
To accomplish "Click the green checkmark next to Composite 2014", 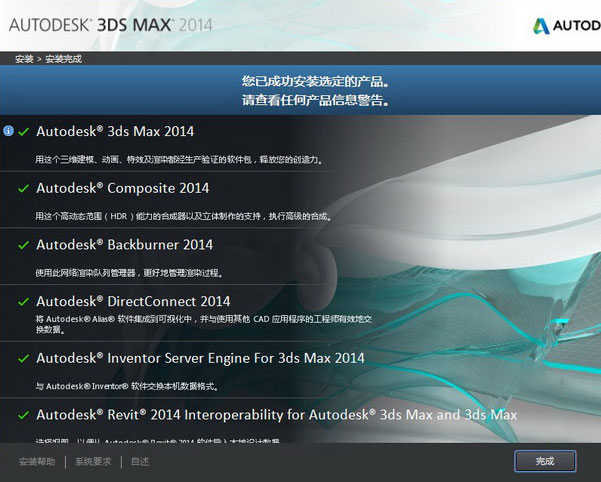I will click(x=24, y=189).
